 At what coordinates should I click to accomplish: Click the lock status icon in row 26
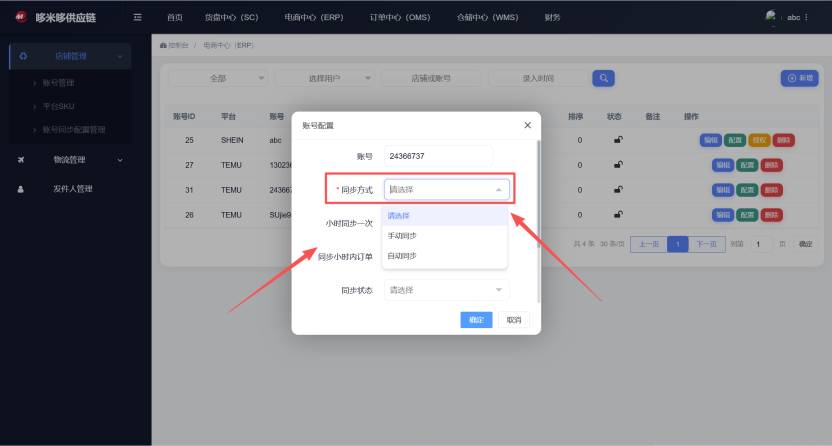point(618,215)
